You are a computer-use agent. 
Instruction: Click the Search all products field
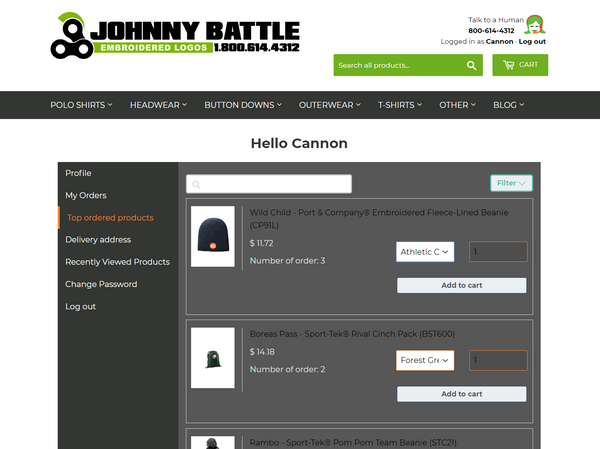click(398, 65)
